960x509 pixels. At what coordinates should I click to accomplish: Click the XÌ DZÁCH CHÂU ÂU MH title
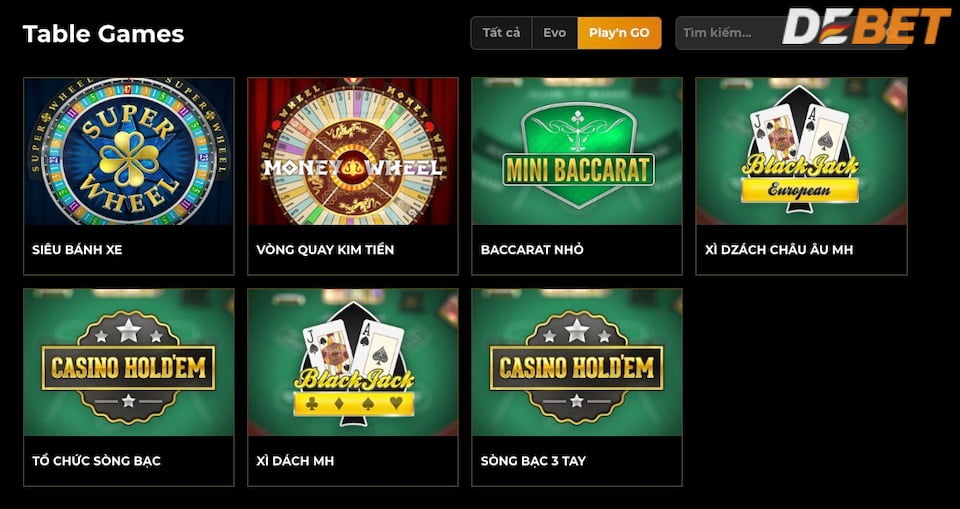779,250
